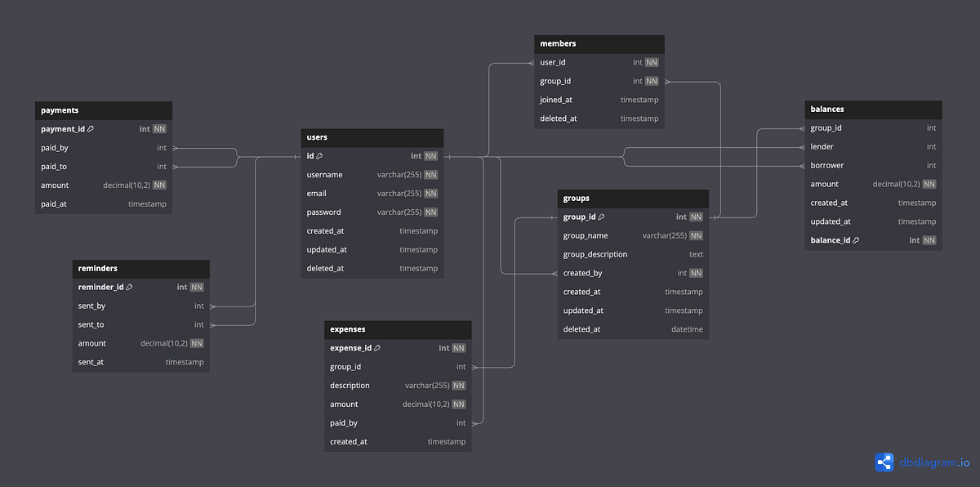Screen dimensions: 980x487
Task: Select the balances table header
Action: 872,109
